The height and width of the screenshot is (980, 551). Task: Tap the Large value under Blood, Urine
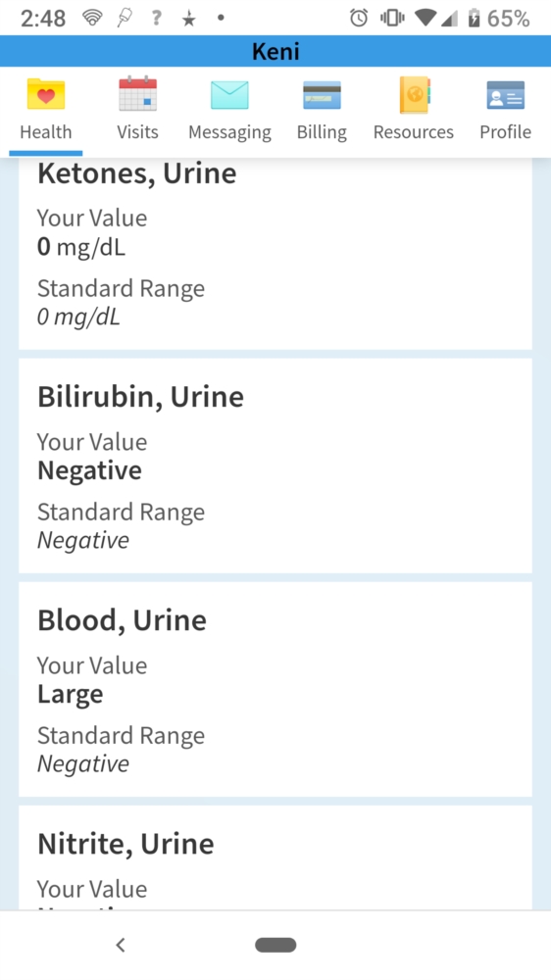point(70,695)
